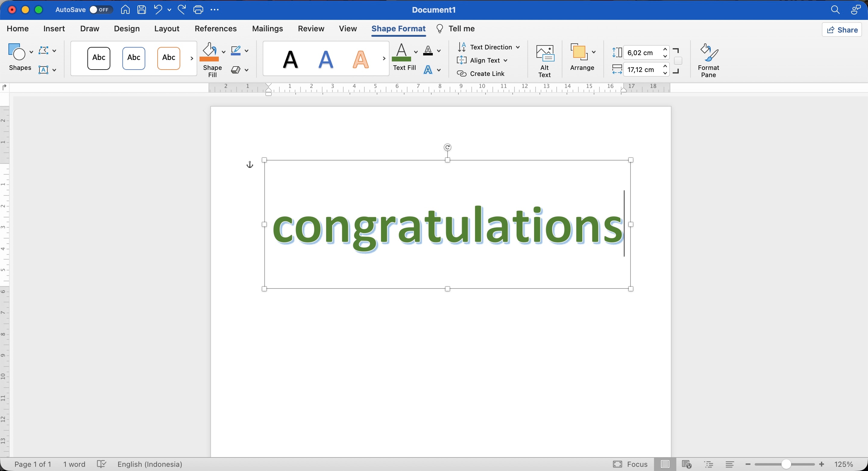Open the collaboration people icon
This screenshot has width=868, height=471.
pos(856,10)
